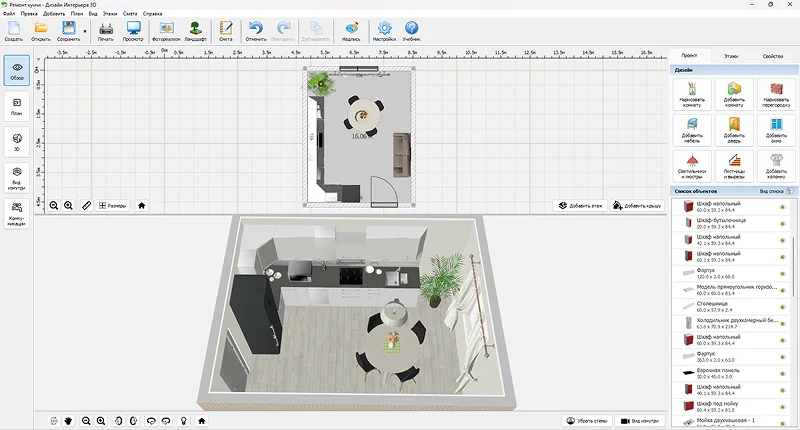Select Модель прямоугольник in the object list
The width and height of the screenshot is (800, 430).
pos(731,290)
